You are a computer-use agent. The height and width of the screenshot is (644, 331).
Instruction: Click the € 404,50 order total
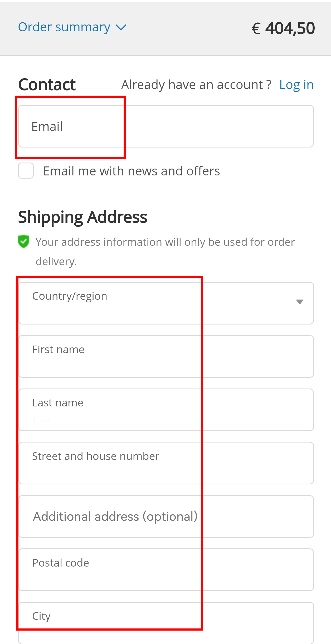pyautogui.click(x=283, y=28)
